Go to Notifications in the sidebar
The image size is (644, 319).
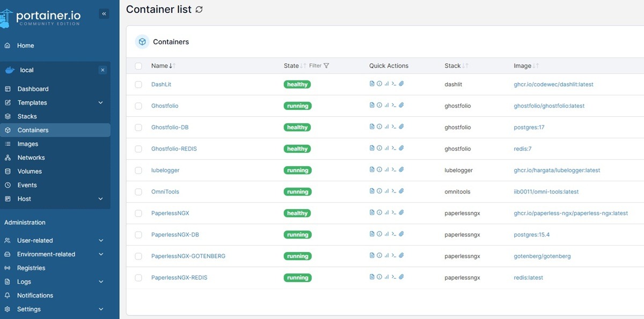pyautogui.click(x=34, y=295)
